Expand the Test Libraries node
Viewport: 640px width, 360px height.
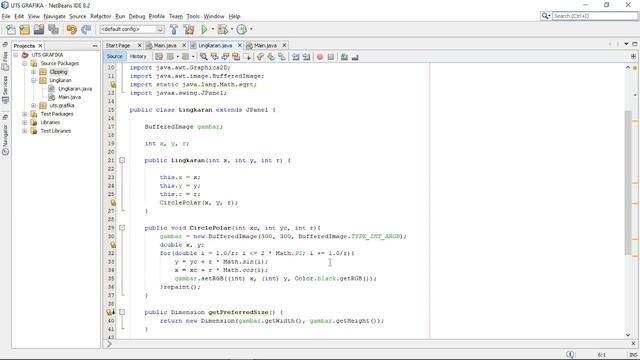[x=24, y=131]
